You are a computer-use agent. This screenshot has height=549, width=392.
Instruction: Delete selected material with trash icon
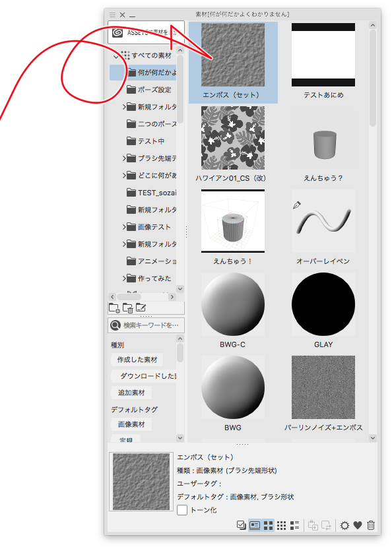click(371, 525)
